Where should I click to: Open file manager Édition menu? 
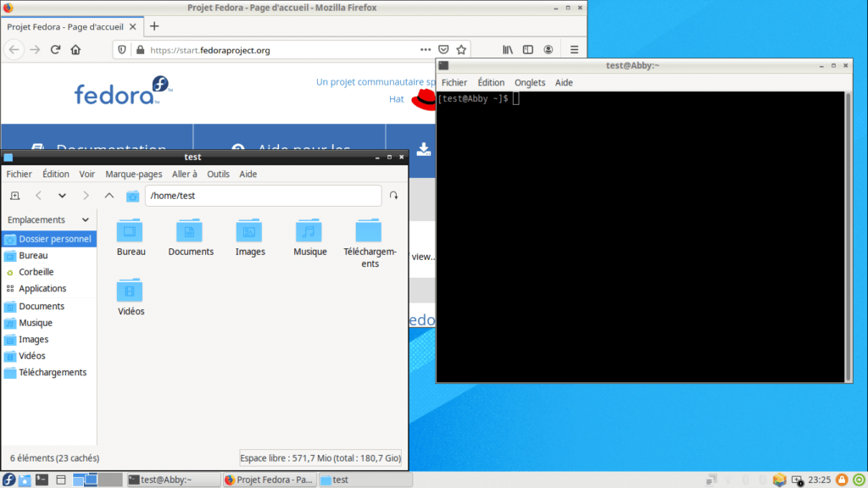[56, 174]
